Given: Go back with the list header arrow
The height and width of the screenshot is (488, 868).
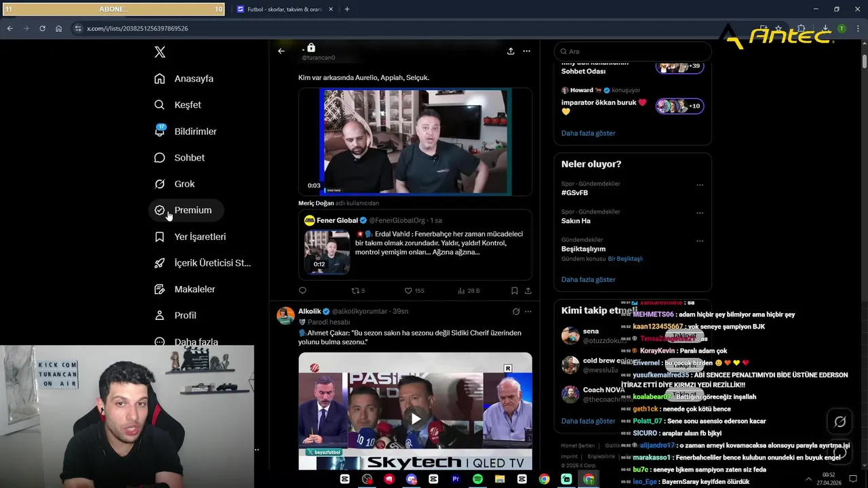Looking at the screenshot, I should click(x=281, y=51).
